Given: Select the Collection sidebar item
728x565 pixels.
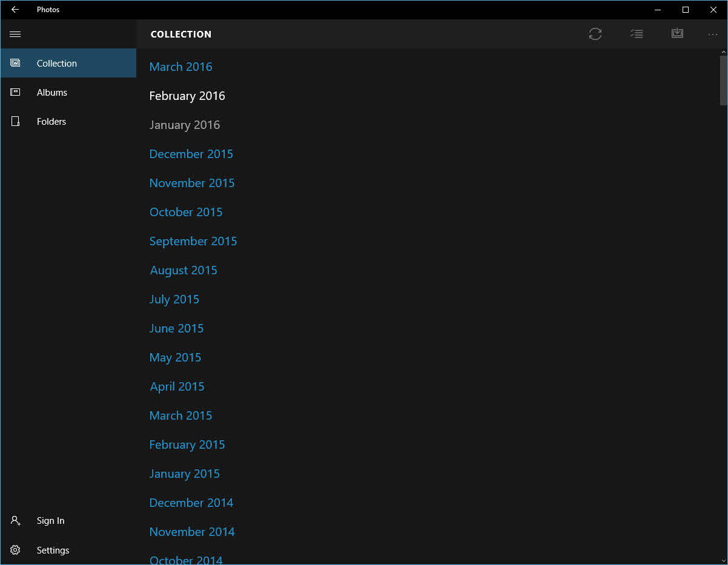Looking at the screenshot, I should click(56, 64).
